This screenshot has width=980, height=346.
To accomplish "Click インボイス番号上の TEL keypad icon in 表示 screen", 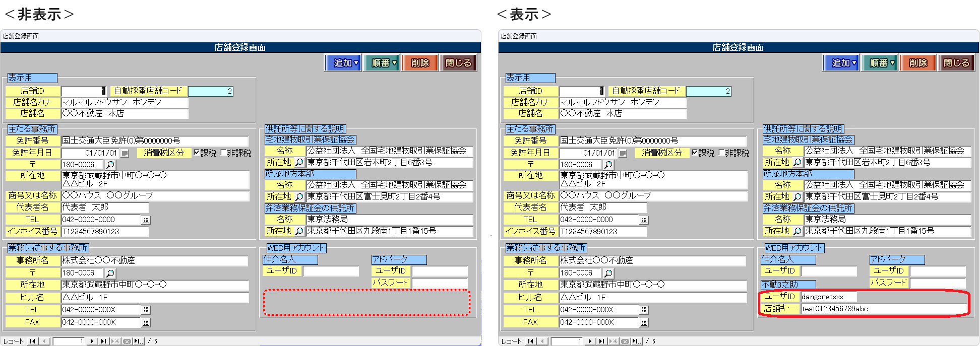I will (x=644, y=220).
